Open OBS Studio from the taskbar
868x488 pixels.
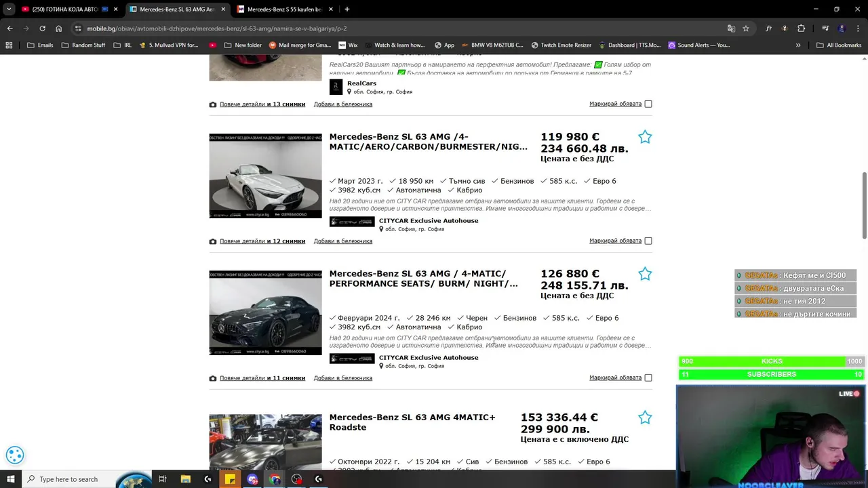pyautogui.click(x=296, y=479)
